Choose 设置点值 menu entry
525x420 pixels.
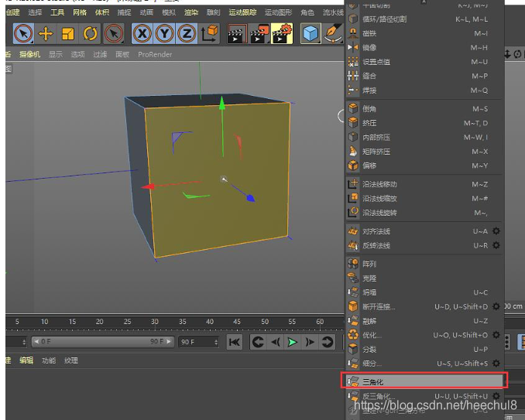coord(424,62)
